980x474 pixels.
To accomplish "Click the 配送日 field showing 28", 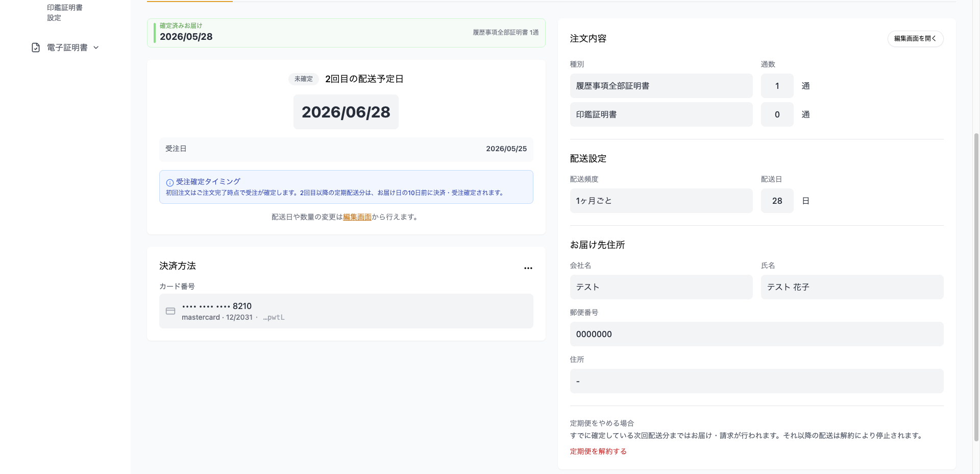I will [x=777, y=201].
